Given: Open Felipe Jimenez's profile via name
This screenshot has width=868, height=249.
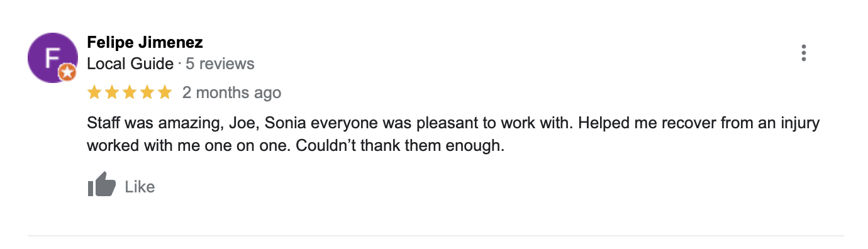Looking at the screenshot, I should (145, 43).
